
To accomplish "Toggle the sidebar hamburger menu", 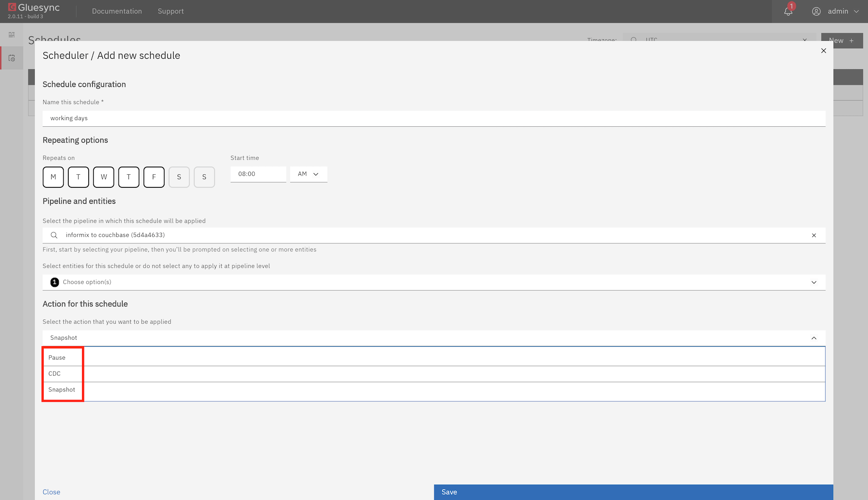I will (x=12, y=35).
